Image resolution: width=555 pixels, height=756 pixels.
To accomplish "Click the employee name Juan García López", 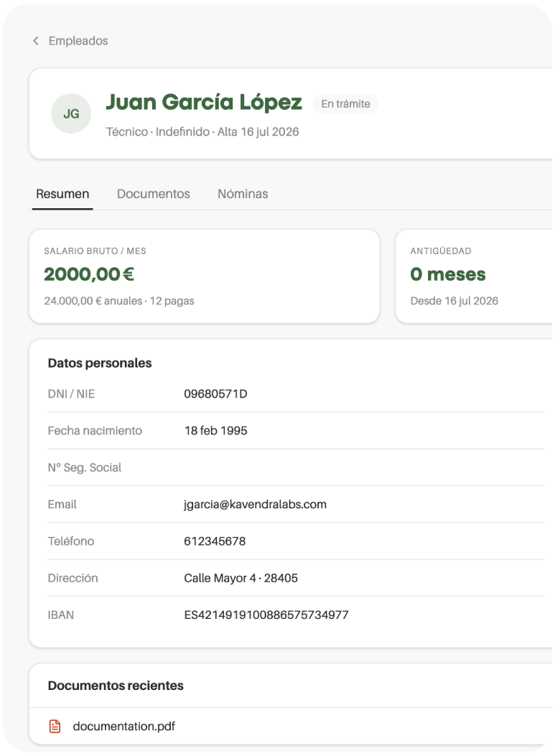I will tap(204, 102).
